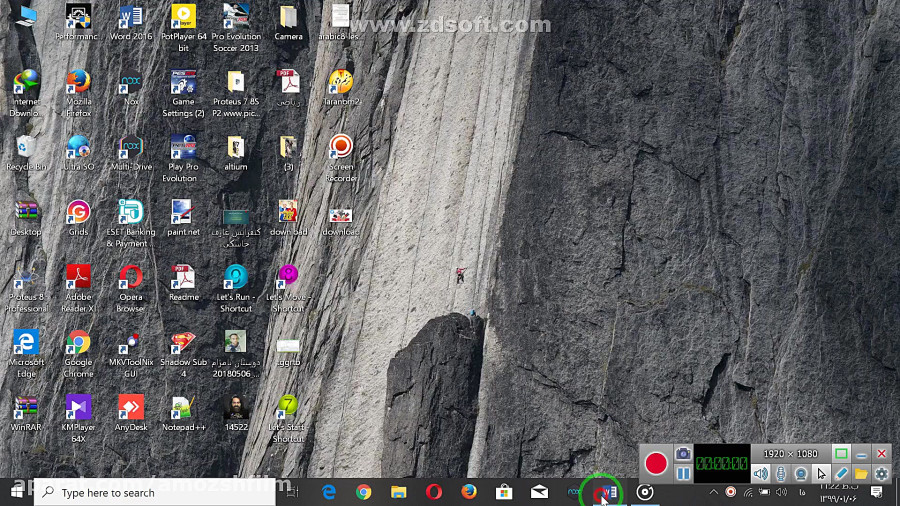Open Microsoft Edge from the taskbar
Viewport: 900px width, 506px height.
point(329,492)
